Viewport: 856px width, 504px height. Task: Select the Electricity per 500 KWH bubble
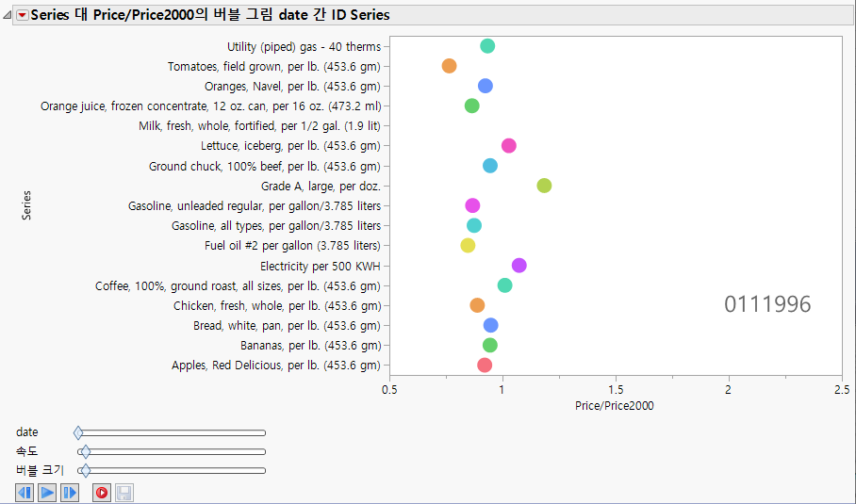pyautogui.click(x=519, y=266)
